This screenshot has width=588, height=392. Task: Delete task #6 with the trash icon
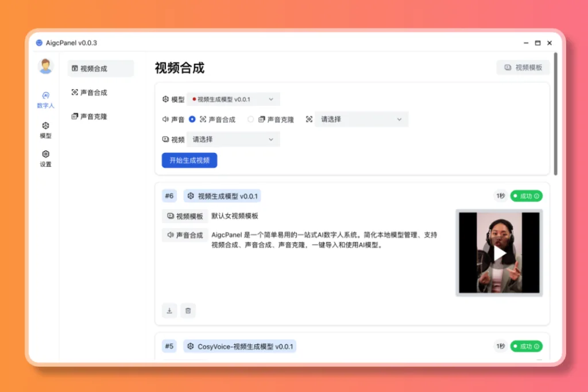coord(188,311)
